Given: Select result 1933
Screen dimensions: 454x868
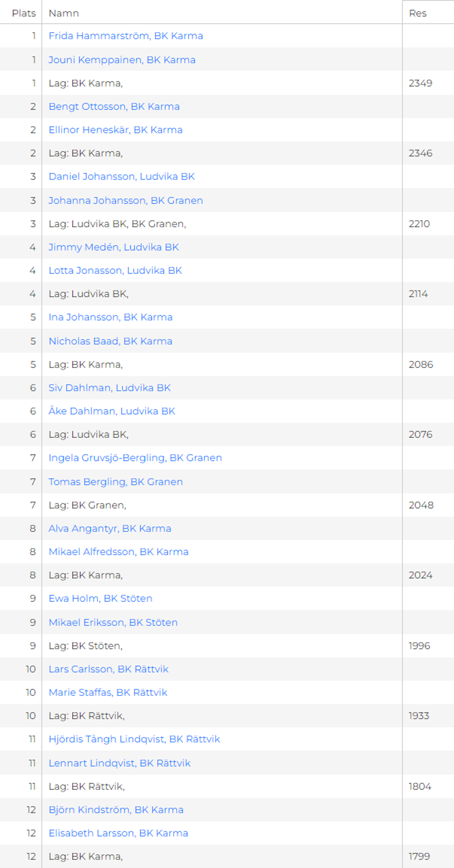Looking at the screenshot, I should point(419,715).
